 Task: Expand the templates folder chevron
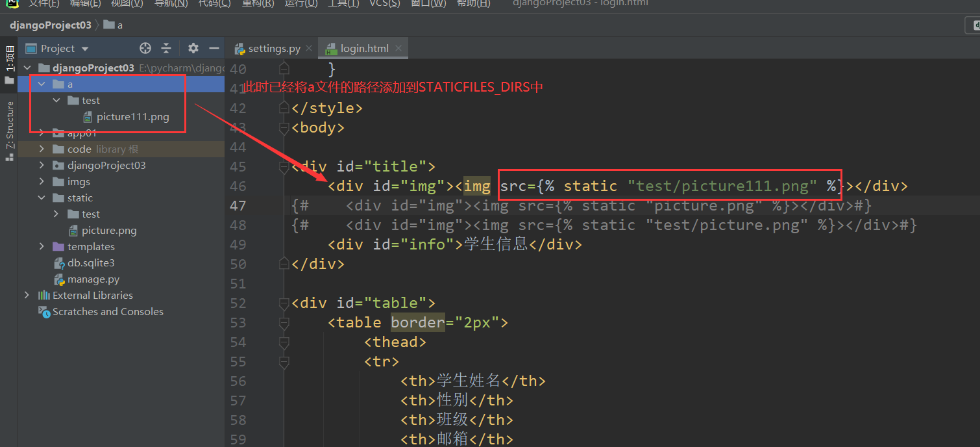[x=42, y=247]
